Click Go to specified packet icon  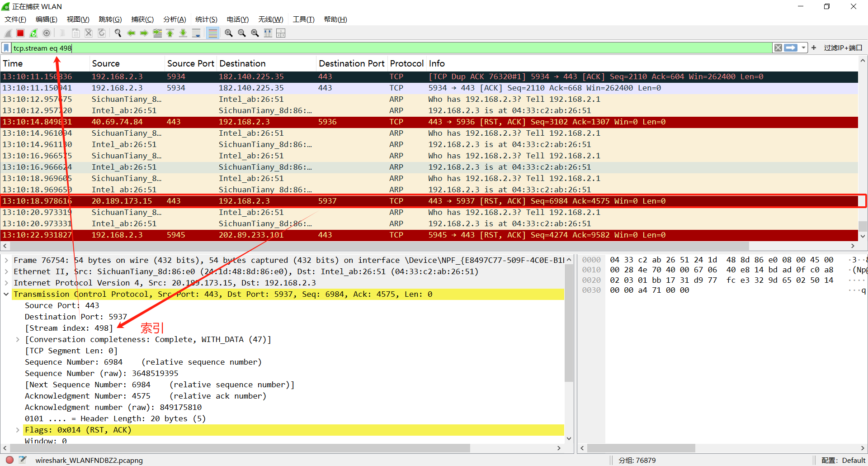[x=157, y=33]
